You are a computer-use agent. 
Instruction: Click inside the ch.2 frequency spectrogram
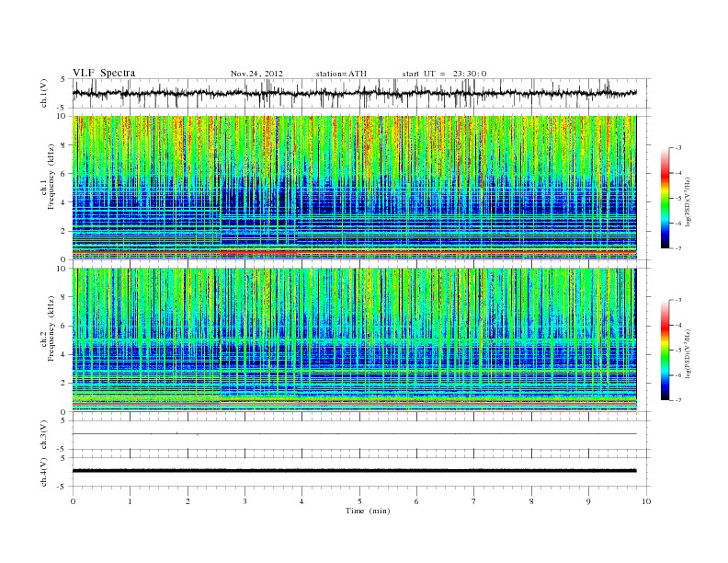click(354, 339)
